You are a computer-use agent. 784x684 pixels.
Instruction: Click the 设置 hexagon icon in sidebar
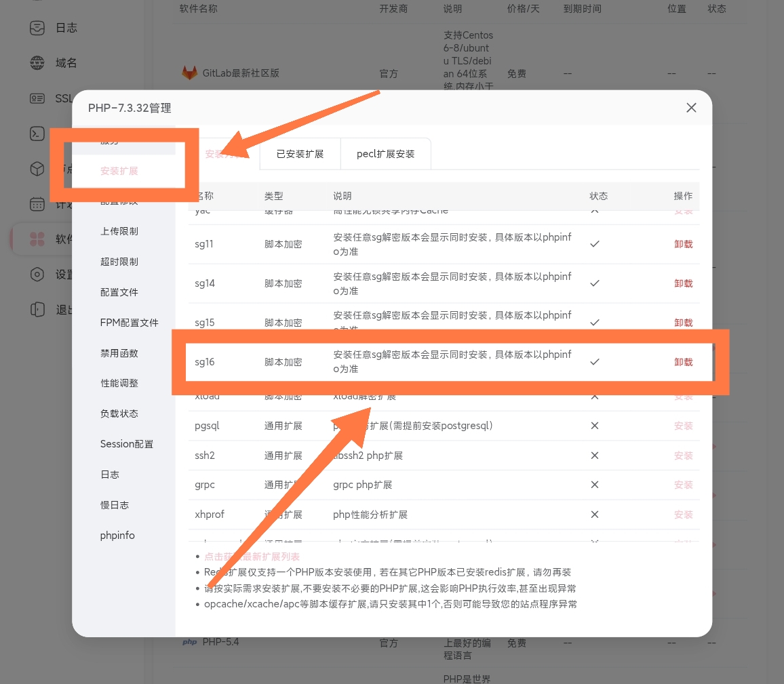click(x=37, y=275)
